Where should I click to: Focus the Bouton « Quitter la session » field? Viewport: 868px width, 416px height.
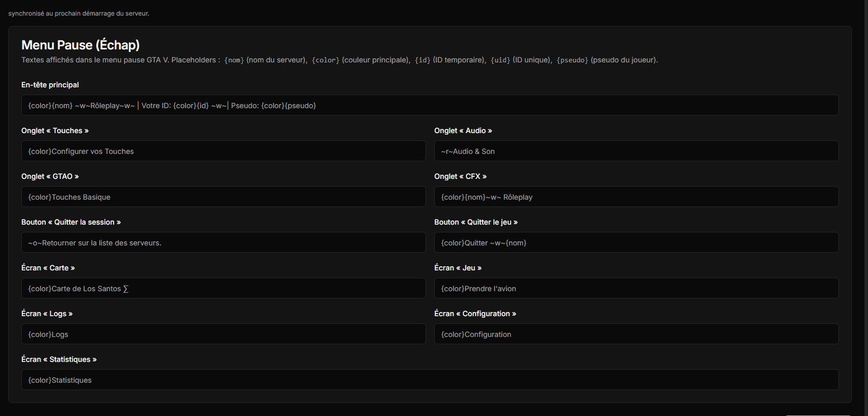click(x=223, y=242)
